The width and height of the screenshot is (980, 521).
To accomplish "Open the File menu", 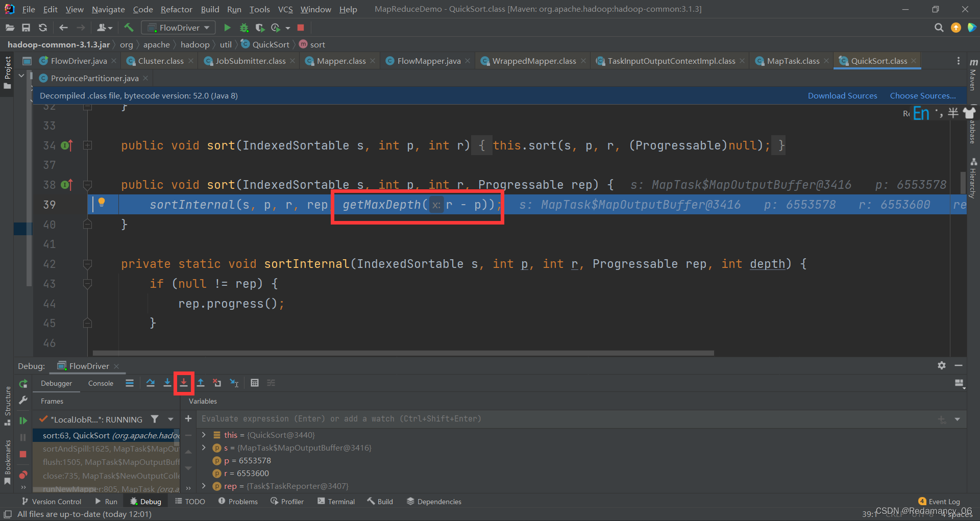I will pos(29,9).
